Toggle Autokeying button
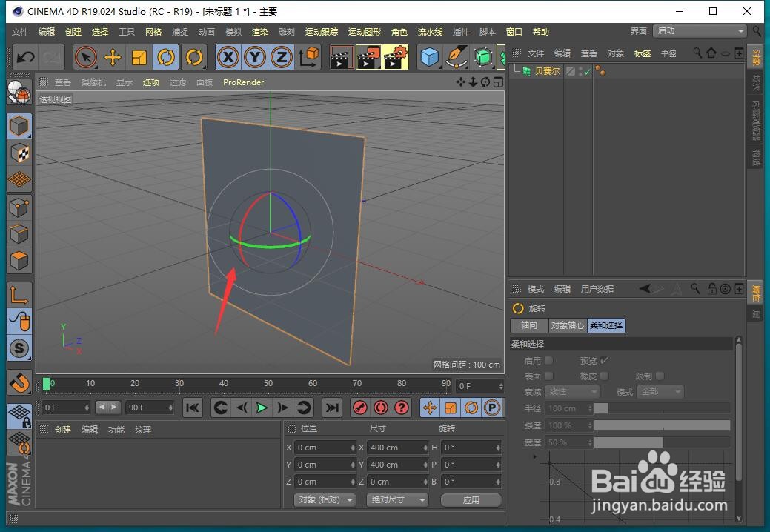The image size is (770, 532). [x=381, y=408]
